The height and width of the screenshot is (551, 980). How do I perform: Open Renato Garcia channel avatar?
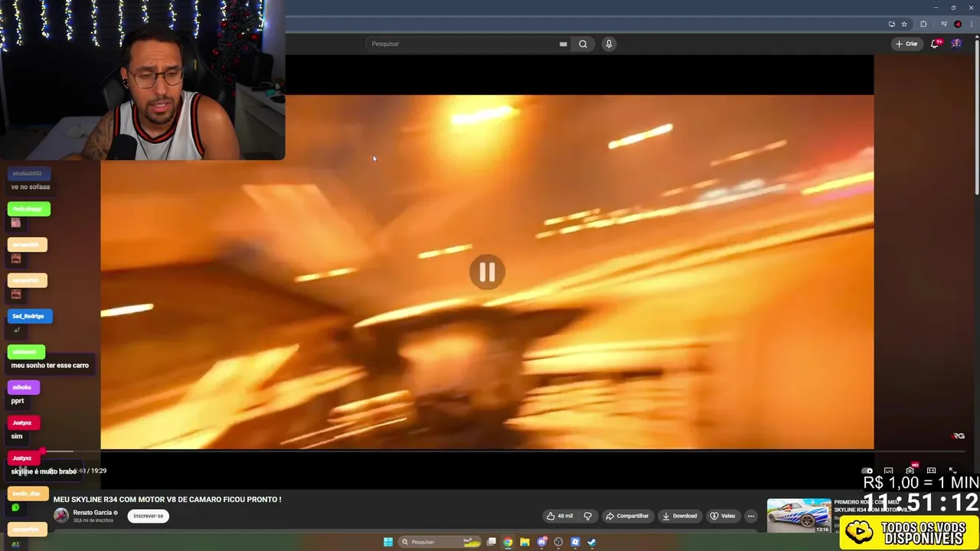60,516
